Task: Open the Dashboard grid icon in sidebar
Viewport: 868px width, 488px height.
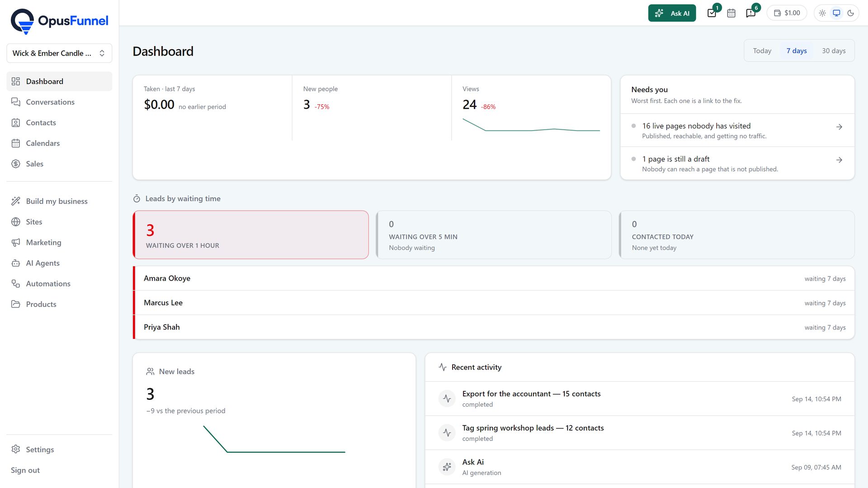Action: 16,81
